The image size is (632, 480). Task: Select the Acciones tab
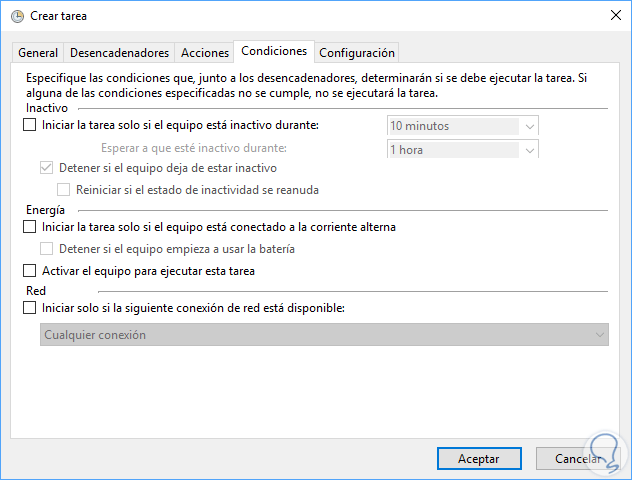point(204,53)
